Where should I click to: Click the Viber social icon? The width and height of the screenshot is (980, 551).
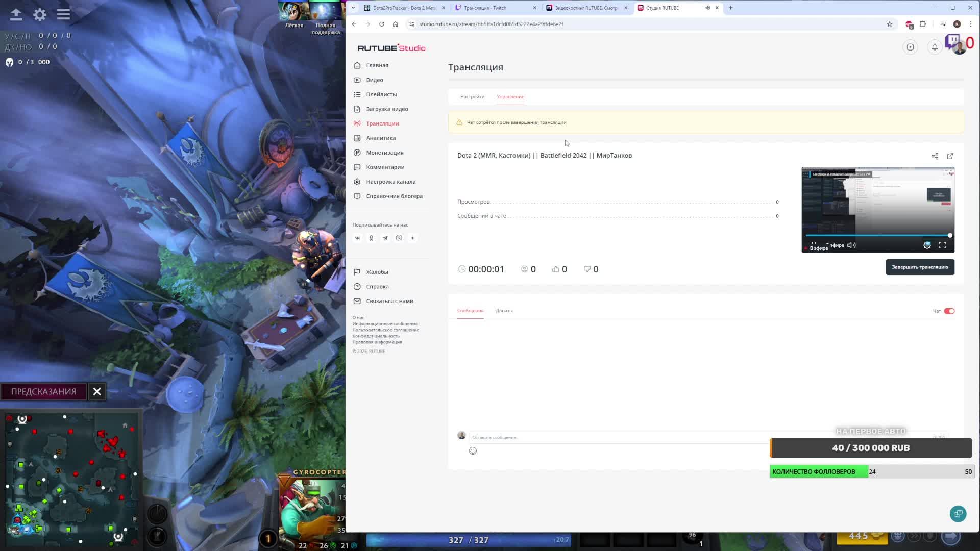399,238
